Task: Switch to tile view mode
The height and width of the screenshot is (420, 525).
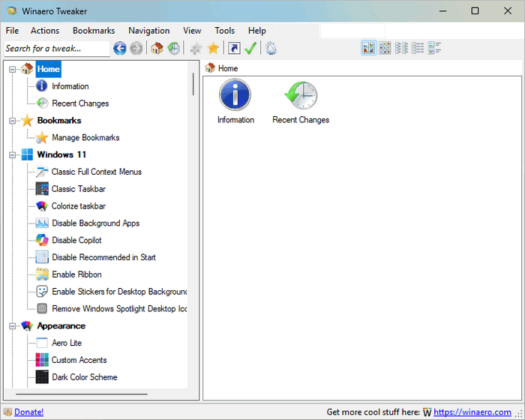Action: pyautogui.click(x=434, y=48)
